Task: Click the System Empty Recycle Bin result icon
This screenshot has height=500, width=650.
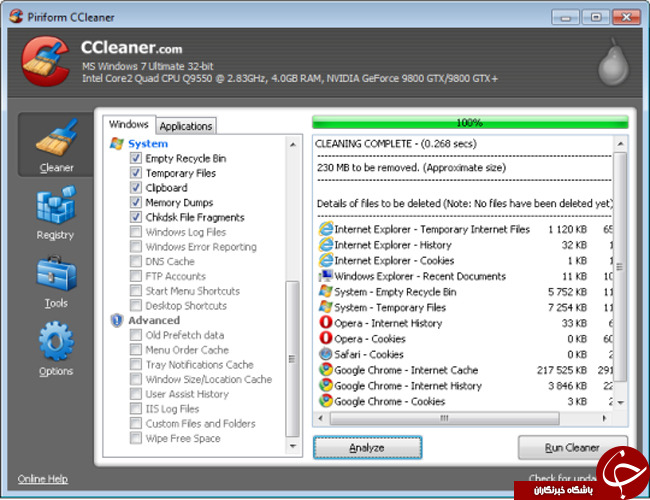Action: 326,291
